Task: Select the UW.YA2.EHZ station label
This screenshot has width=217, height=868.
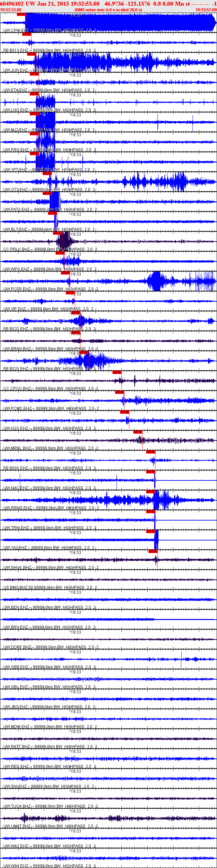Action: 15,547
